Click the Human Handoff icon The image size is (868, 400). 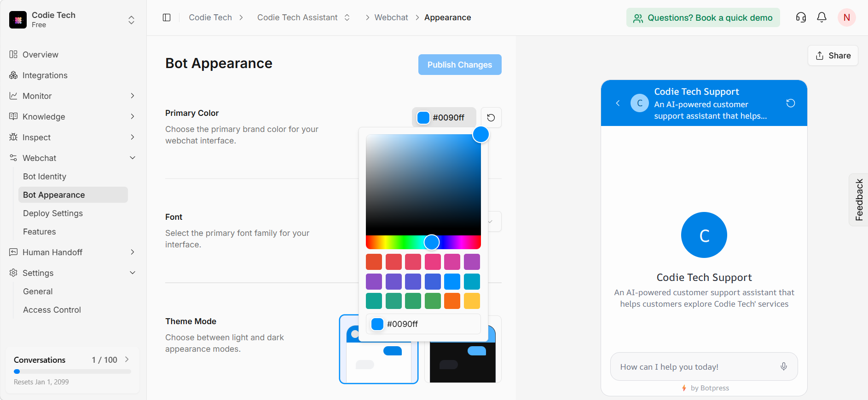point(13,252)
